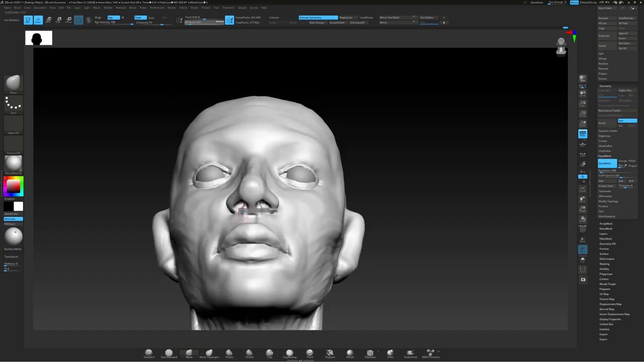The height and width of the screenshot is (362, 644).
Task: Toggle the Zadd mode button
Action: pyautogui.click(x=139, y=18)
